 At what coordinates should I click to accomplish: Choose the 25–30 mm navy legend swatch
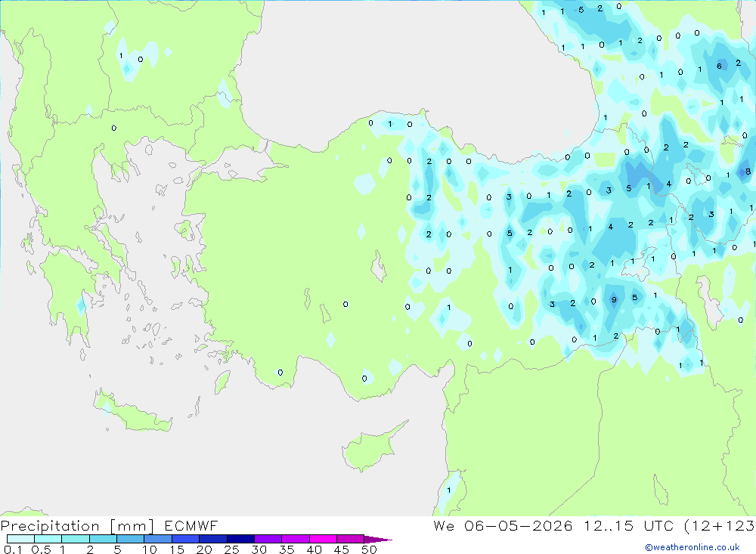(x=240, y=539)
